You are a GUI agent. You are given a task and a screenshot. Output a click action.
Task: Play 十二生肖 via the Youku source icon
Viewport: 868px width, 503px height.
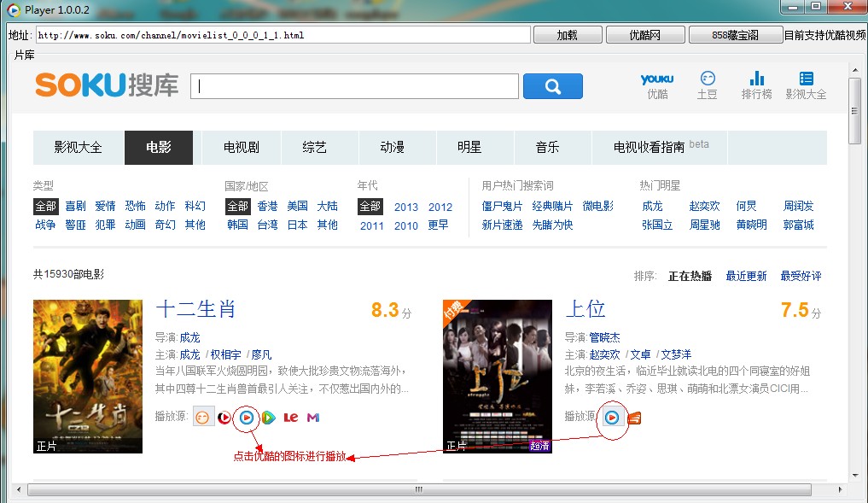coord(247,417)
